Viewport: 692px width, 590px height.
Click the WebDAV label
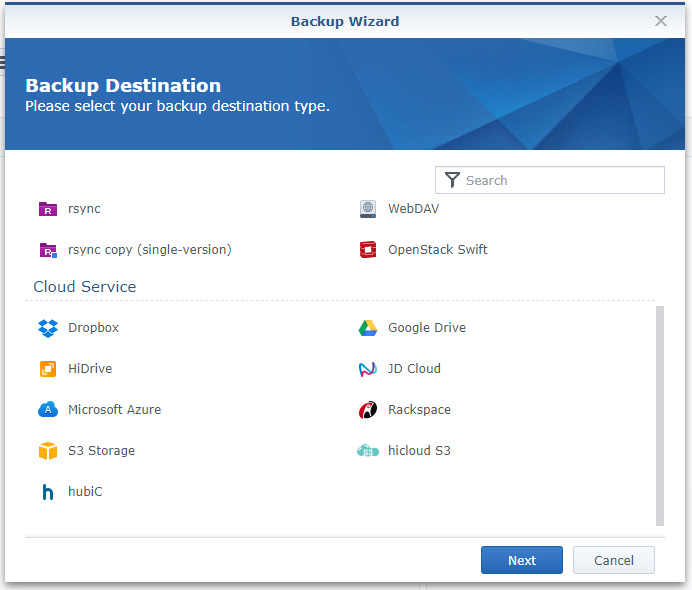point(414,209)
